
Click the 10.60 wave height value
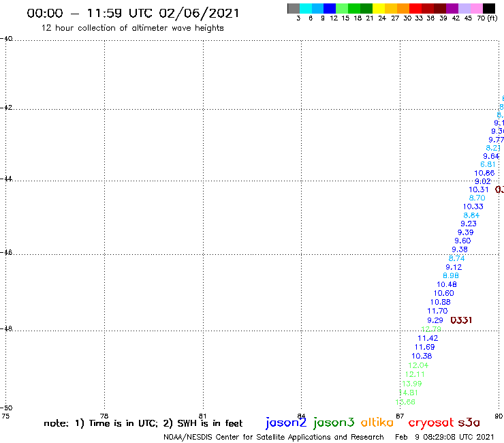(x=443, y=294)
